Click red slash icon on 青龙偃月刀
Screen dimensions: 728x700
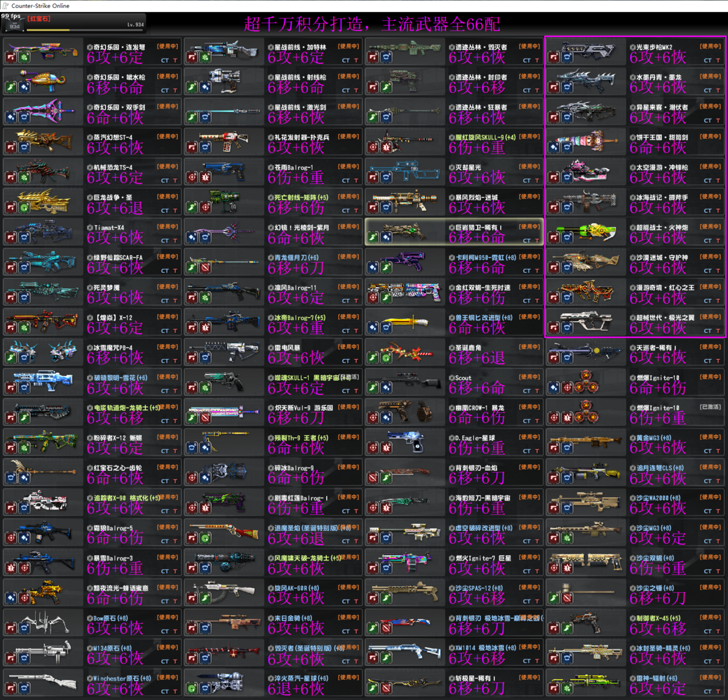(x=205, y=267)
